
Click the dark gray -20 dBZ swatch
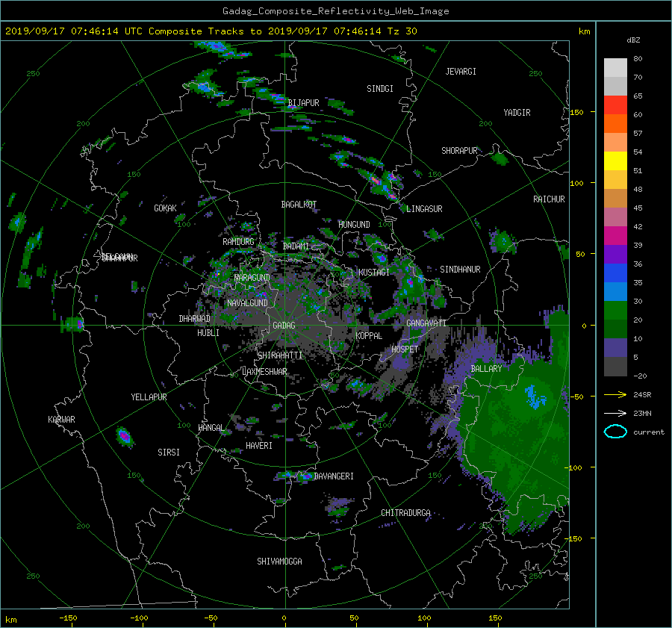615,367
